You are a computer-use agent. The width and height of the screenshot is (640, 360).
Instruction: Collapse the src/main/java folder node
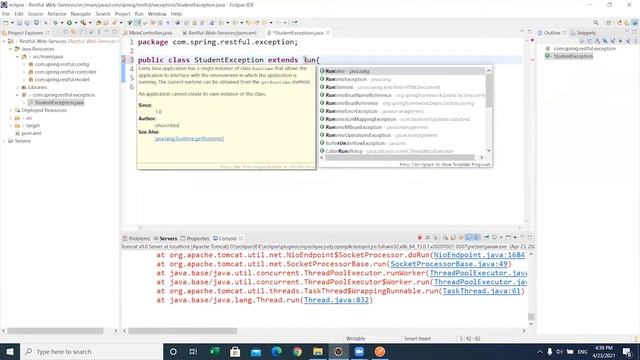click(x=18, y=57)
